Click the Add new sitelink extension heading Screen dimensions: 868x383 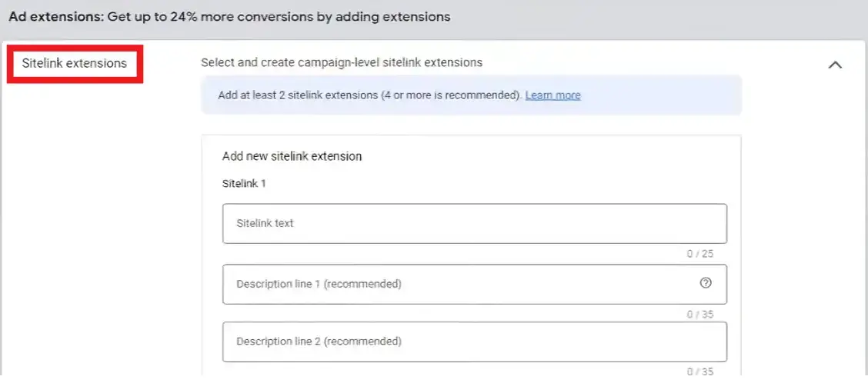tap(292, 157)
